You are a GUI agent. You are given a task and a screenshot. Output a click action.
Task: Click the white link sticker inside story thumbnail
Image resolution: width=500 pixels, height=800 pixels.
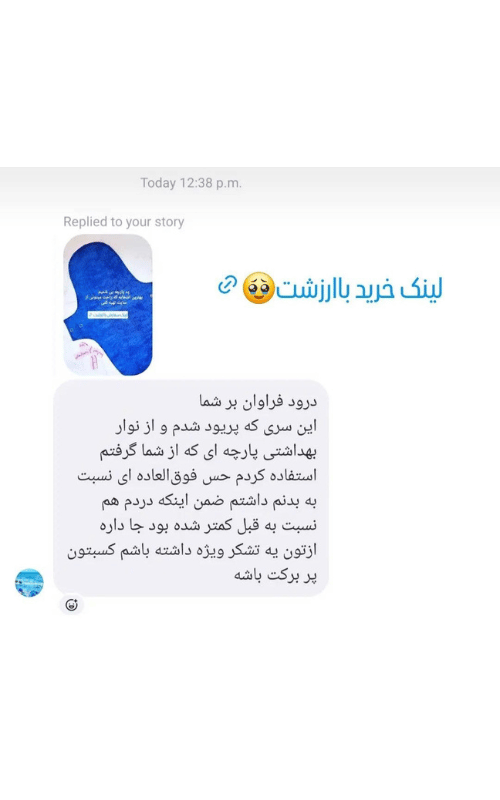[108, 315]
